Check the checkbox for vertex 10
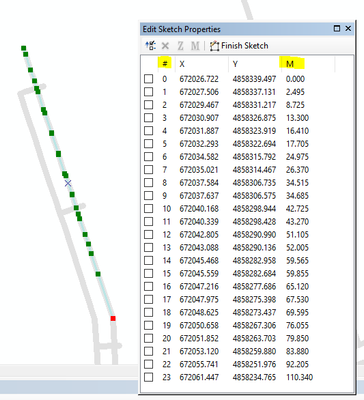This screenshot has height=400, width=364. click(149, 209)
